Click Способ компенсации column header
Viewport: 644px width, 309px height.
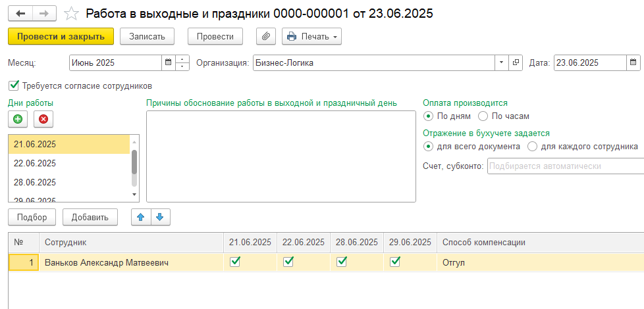tap(541, 242)
